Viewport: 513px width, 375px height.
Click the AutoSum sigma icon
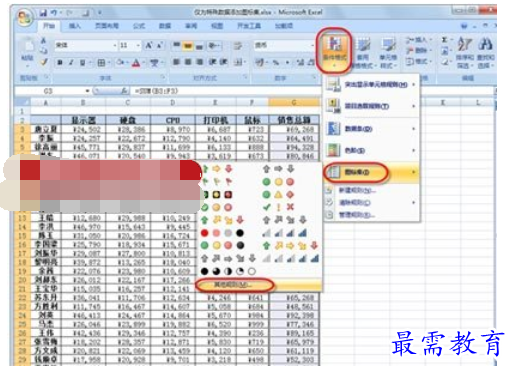pyautogui.click(x=444, y=40)
